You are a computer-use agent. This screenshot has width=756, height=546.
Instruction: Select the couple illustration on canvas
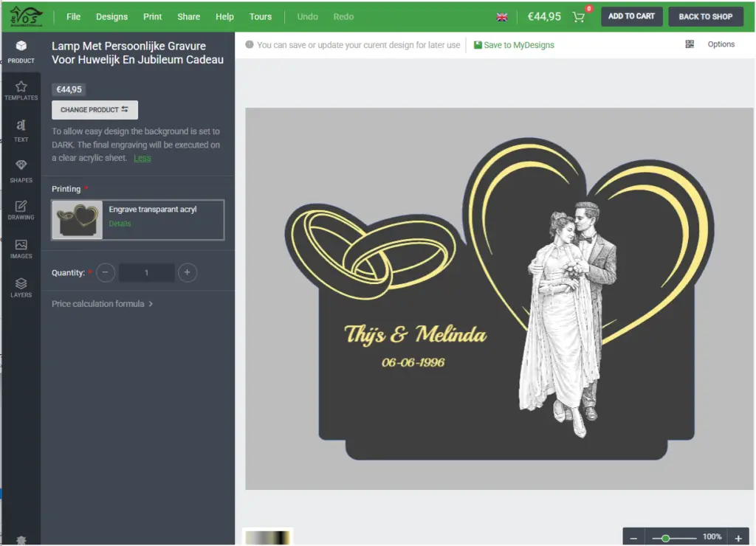(x=567, y=319)
